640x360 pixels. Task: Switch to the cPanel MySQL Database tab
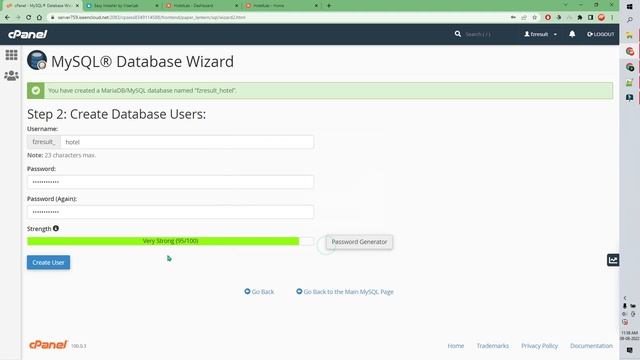pyautogui.click(x=42, y=6)
